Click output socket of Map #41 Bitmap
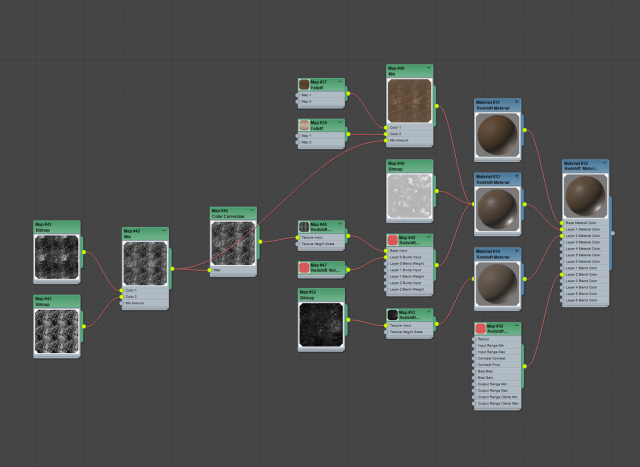640x467 pixels. click(84, 252)
